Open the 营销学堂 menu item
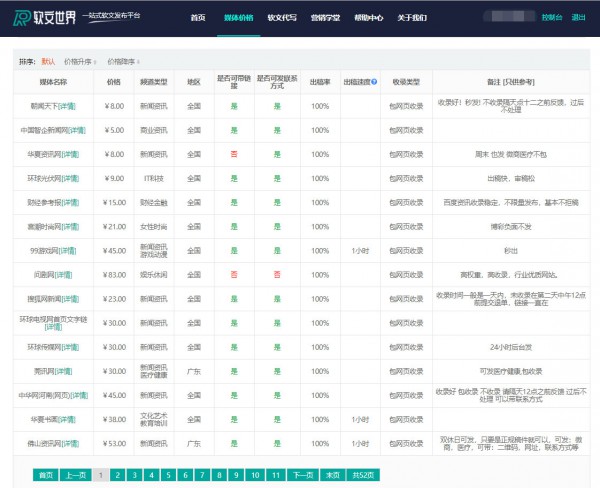This screenshot has height=488, width=600. point(324,18)
